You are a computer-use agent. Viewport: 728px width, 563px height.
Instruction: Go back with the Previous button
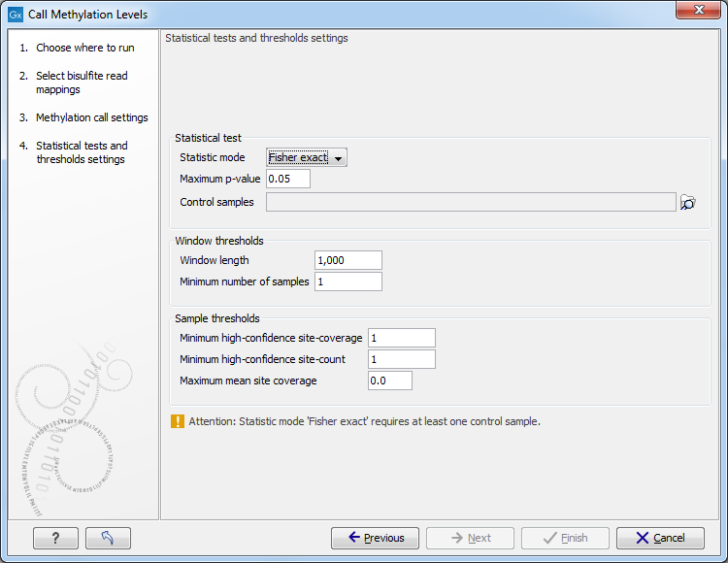[375, 538]
